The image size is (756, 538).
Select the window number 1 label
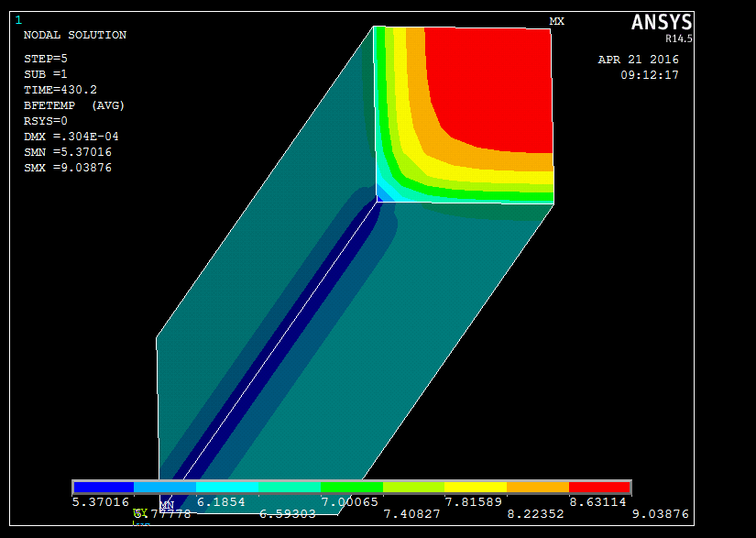coord(18,20)
